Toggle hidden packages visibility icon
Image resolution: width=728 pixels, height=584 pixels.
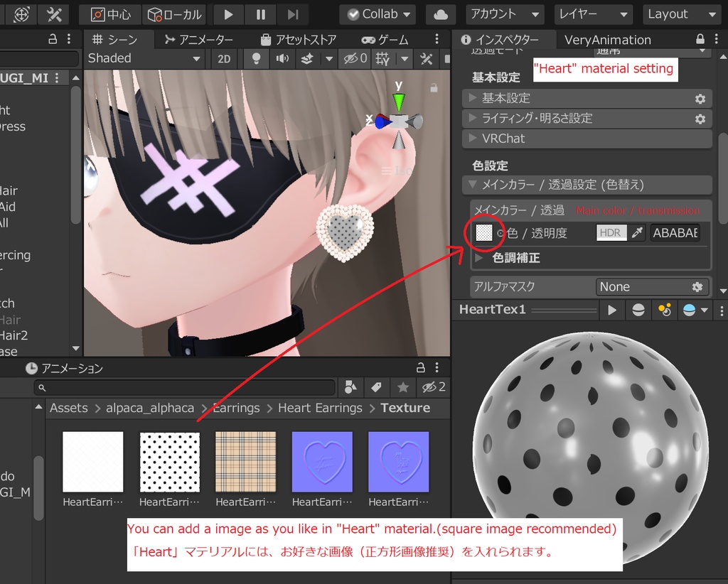434,387
